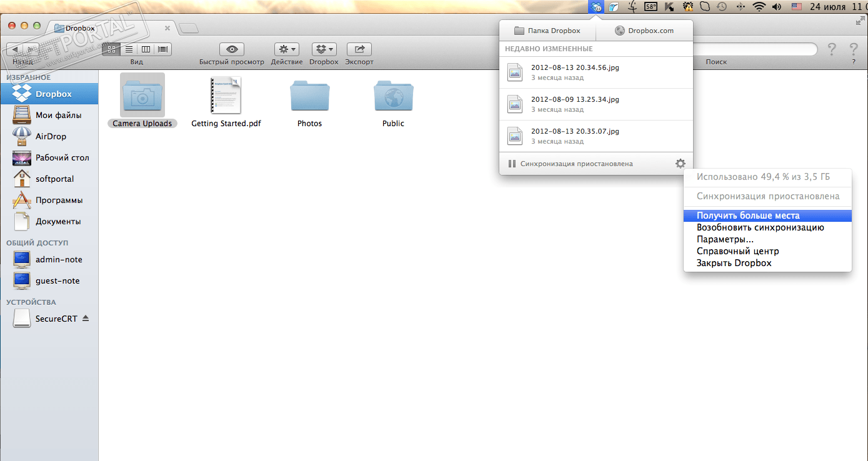Click the 58° temperature monitor icon
868x461 pixels.
pos(651,7)
